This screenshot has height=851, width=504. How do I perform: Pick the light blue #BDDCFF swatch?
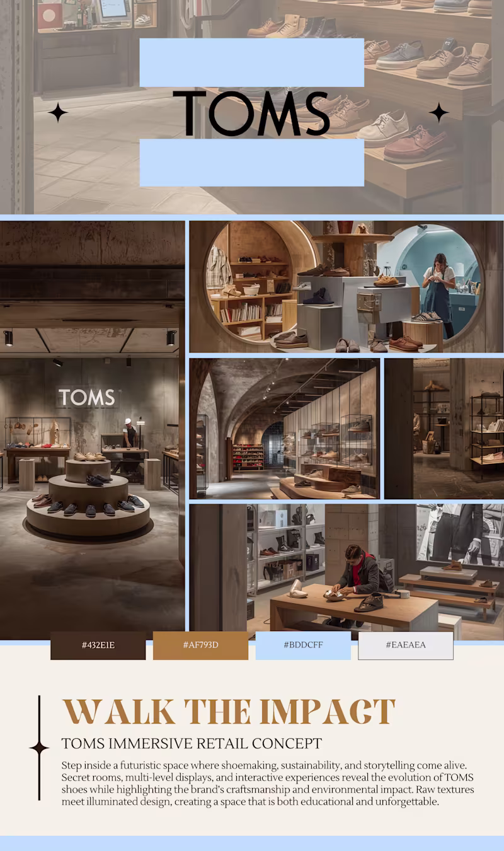pos(303,645)
